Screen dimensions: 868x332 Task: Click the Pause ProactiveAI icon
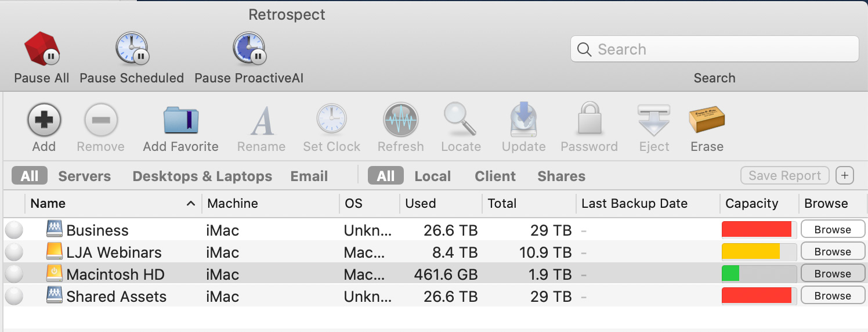[249, 49]
